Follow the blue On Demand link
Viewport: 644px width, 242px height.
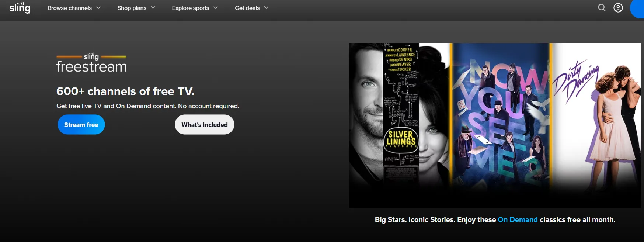[x=518, y=219]
